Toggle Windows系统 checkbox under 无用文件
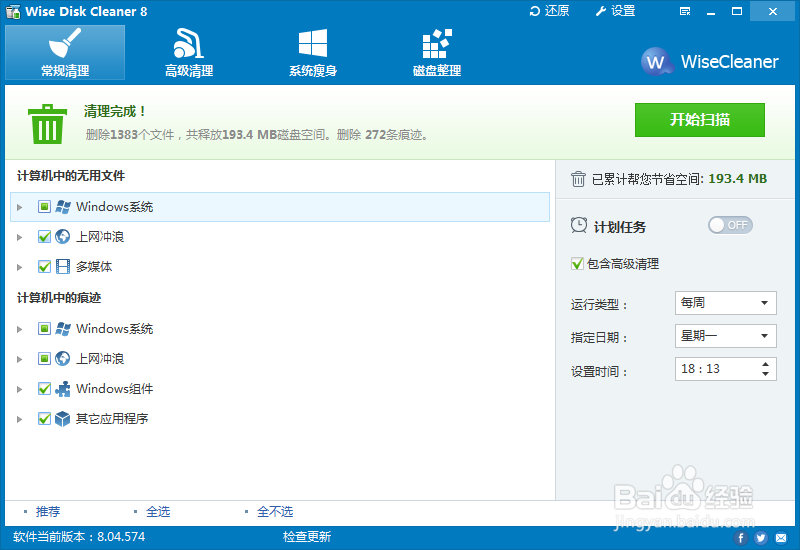Image resolution: width=800 pixels, height=550 pixels. pyautogui.click(x=44, y=207)
